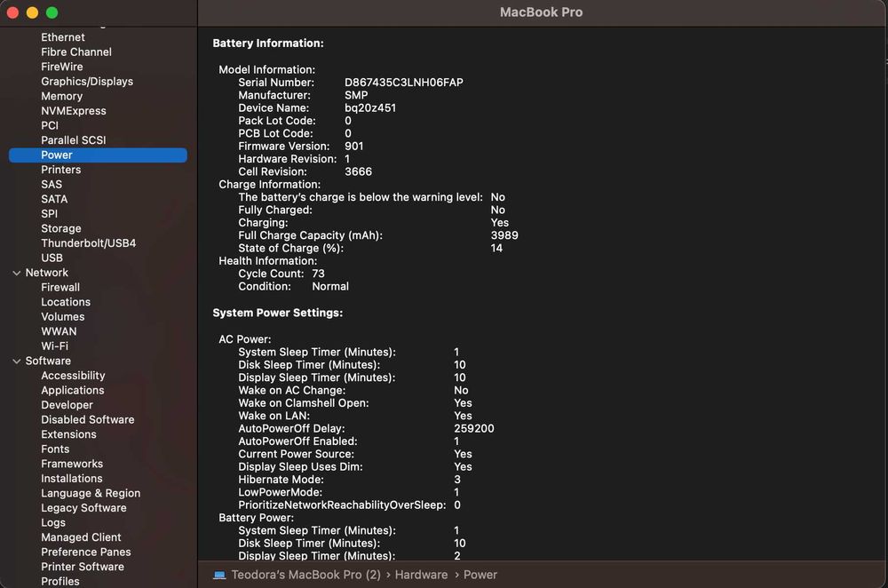Click the System Power Settings heading
Screen dimensions: 888x588
[x=277, y=314]
